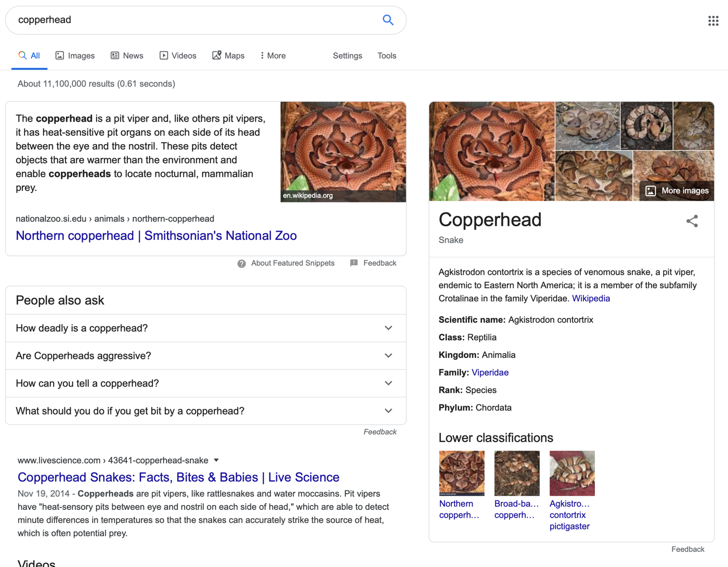The image size is (728, 567).
Task: Click the Northern copperhead classification link
Action: [x=459, y=509]
